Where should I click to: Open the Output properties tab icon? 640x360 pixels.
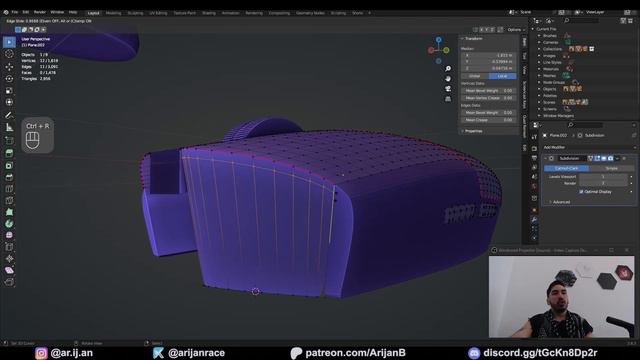tap(534, 158)
